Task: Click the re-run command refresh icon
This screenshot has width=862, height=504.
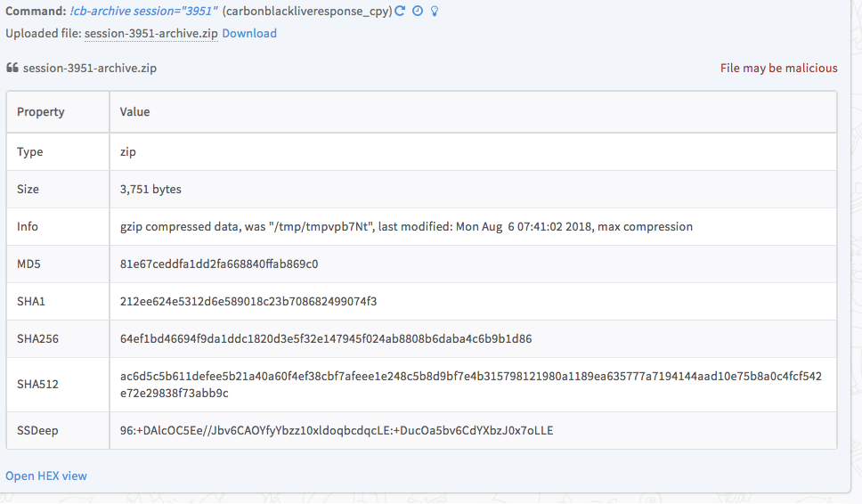Action: [400, 12]
